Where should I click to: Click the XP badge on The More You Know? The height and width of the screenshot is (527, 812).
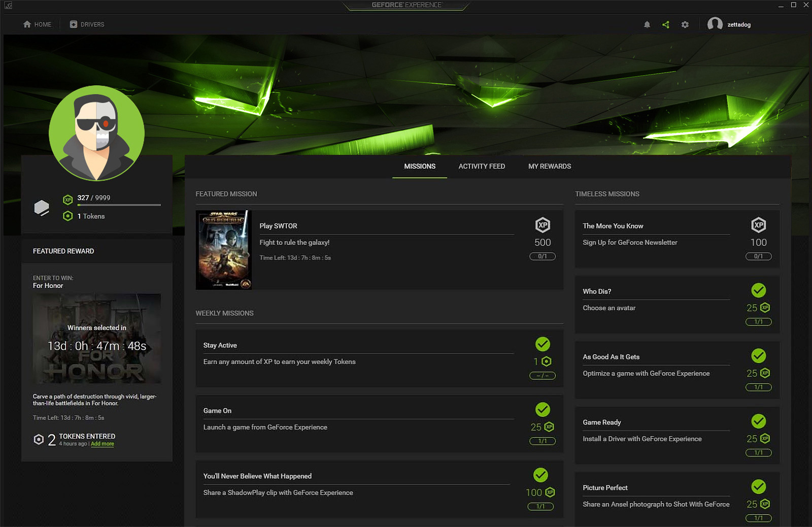(758, 225)
